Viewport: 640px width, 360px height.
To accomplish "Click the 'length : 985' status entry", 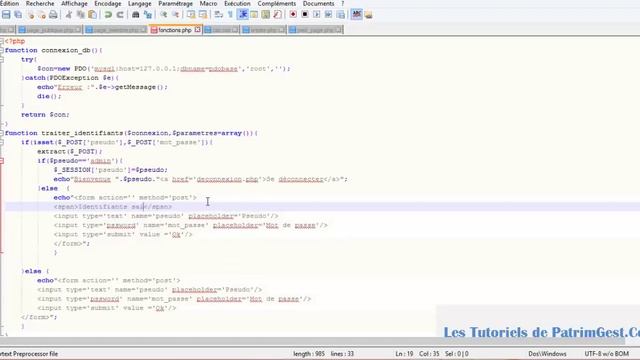I will (309, 354).
